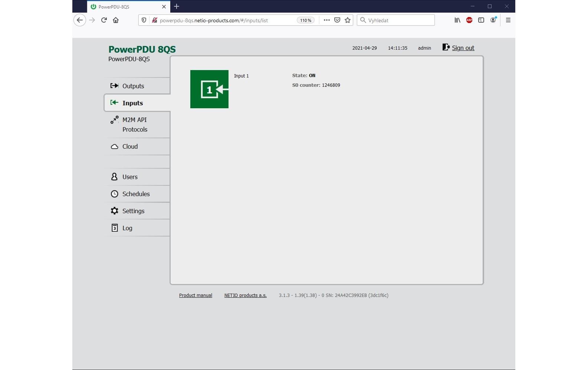
Task: Close the PowerPDU-8QS tab
Action: [x=164, y=7]
